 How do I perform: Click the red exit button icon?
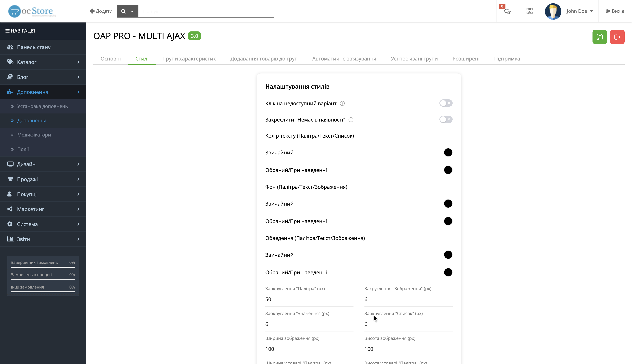[617, 37]
